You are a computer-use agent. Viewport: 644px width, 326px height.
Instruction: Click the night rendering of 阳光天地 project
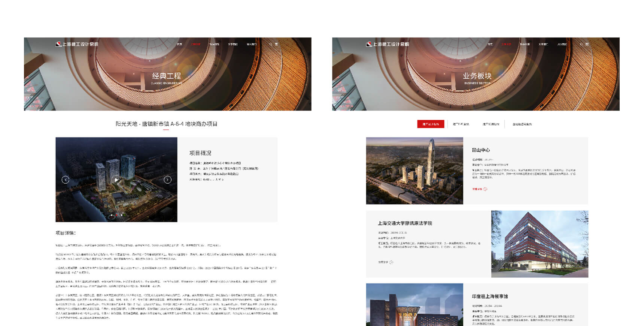click(116, 180)
